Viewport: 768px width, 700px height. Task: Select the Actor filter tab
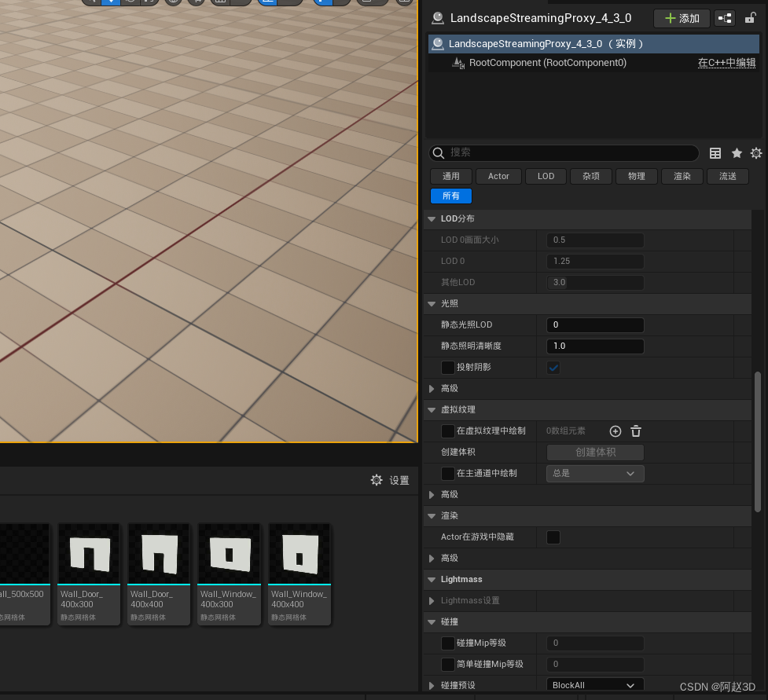498,176
